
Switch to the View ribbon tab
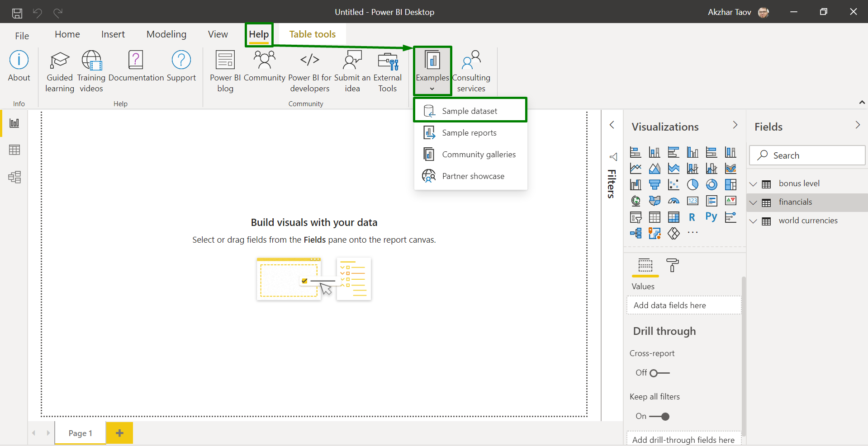[x=218, y=34]
